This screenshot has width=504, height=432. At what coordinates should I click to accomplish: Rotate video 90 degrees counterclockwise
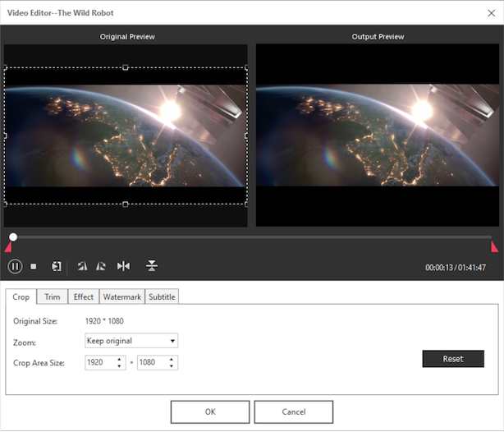tap(82, 266)
